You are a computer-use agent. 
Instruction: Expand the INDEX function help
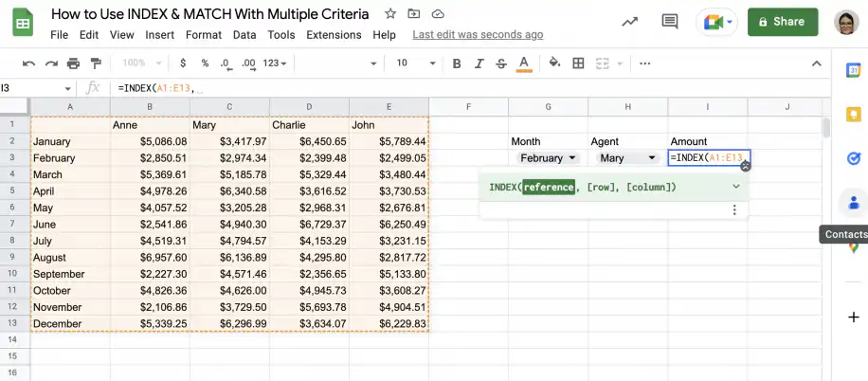[735, 187]
